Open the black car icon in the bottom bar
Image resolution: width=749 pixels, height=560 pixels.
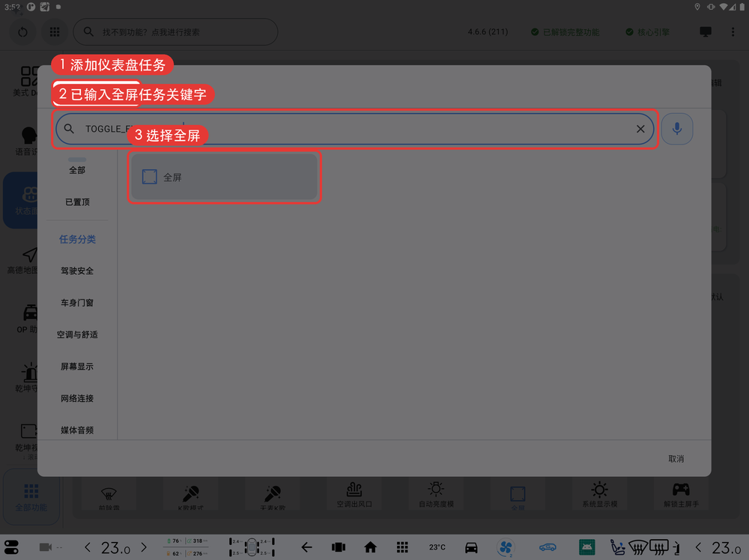pyautogui.click(x=471, y=547)
